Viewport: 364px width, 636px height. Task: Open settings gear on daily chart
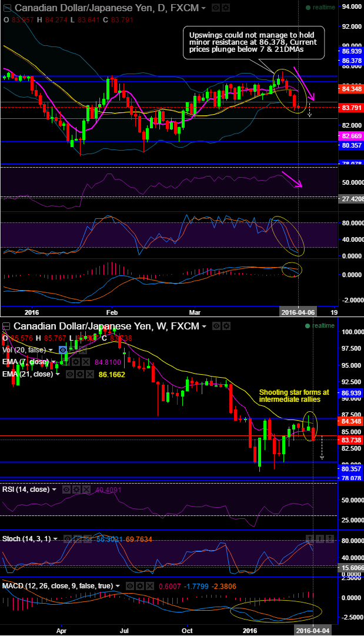click(225, 8)
